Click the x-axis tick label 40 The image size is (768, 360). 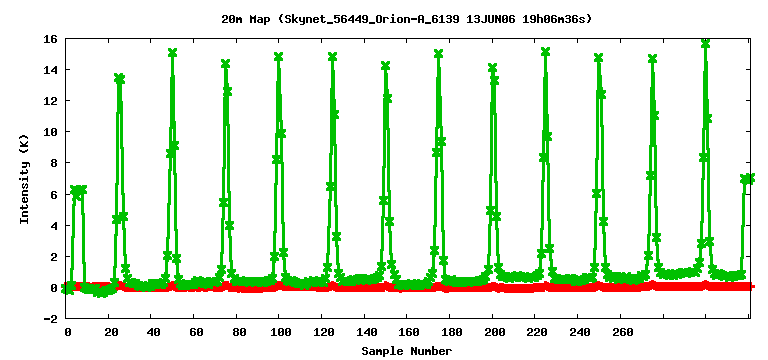pos(153,332)
